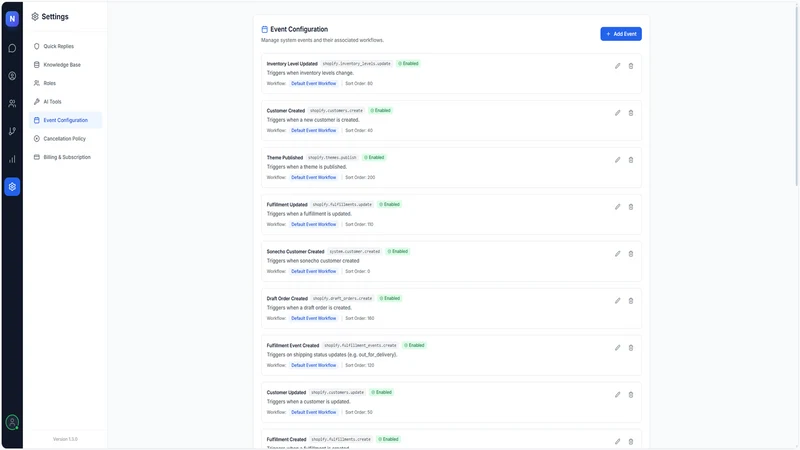The width and height of the screenshot is (800, 450).
Task: Delete the Draft Order Created event
Action: click(x=631, y=301)
